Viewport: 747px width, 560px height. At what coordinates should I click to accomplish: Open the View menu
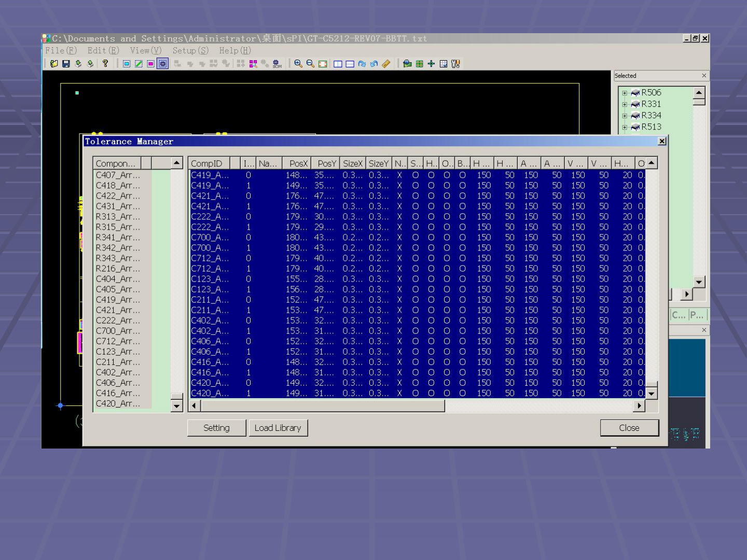146,50
